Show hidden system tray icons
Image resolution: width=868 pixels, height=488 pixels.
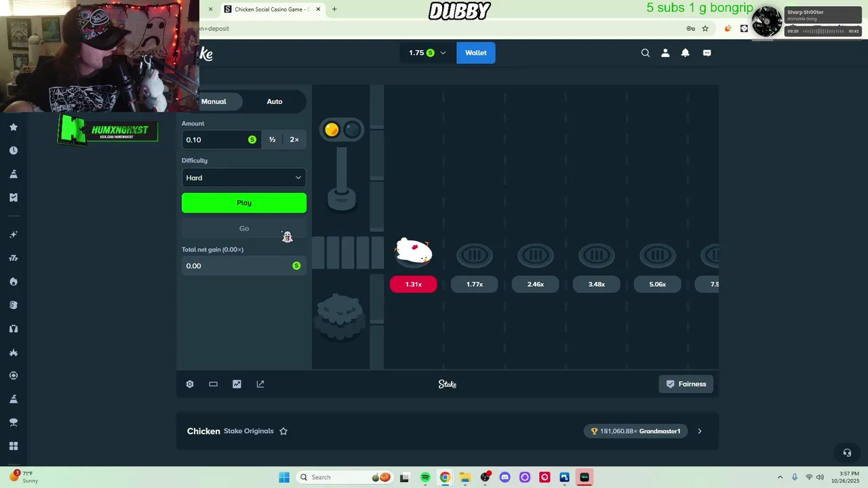[780, 477]
